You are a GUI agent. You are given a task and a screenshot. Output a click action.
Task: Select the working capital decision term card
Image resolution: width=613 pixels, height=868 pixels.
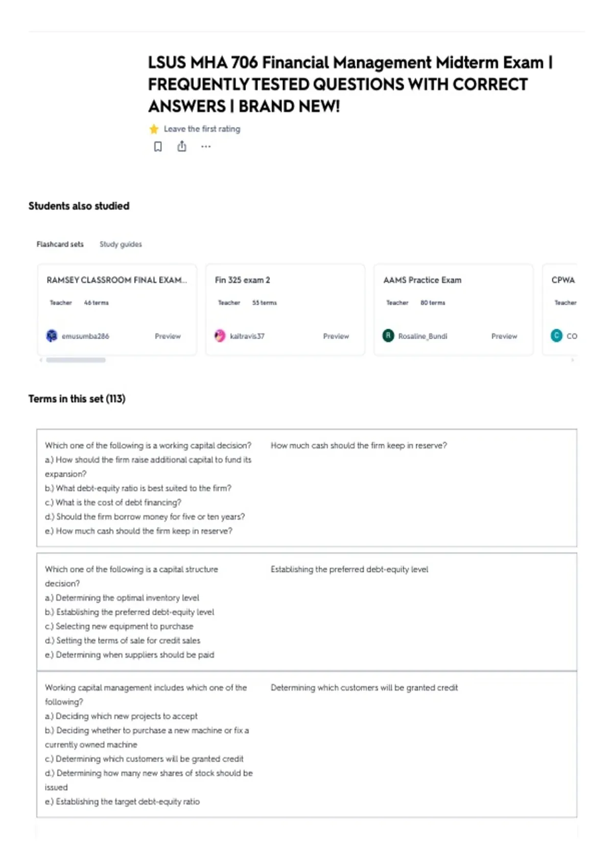(306, 488)
